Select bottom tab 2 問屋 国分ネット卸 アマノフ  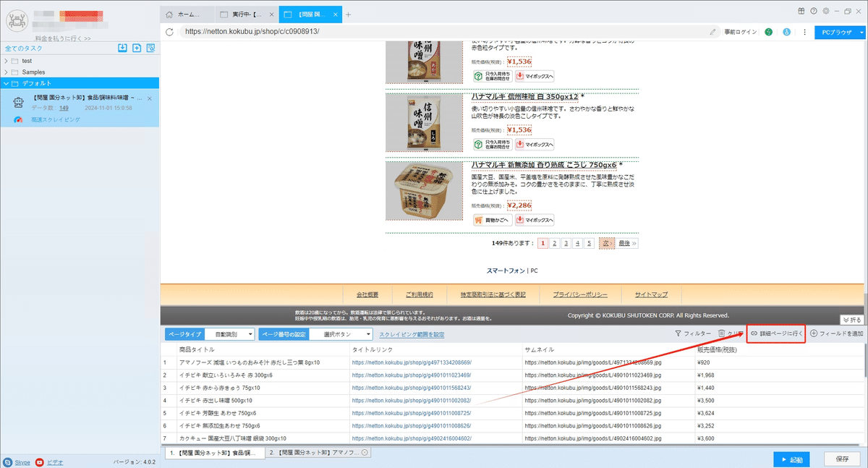coord(318,453)
